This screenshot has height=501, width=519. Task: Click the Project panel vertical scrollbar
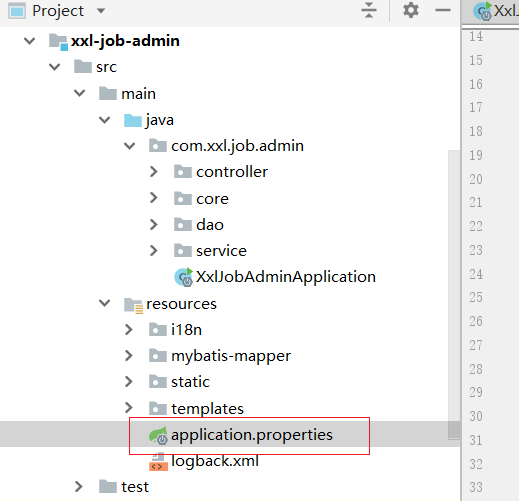(454, 295)
